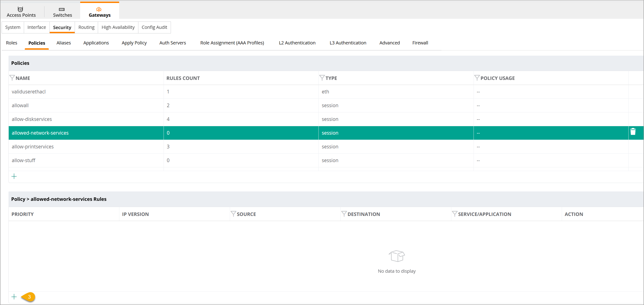Screen dimensions: 644x305
Task: Open the High Availability tab
Action: pyautogui.click(x=118, y=27)
